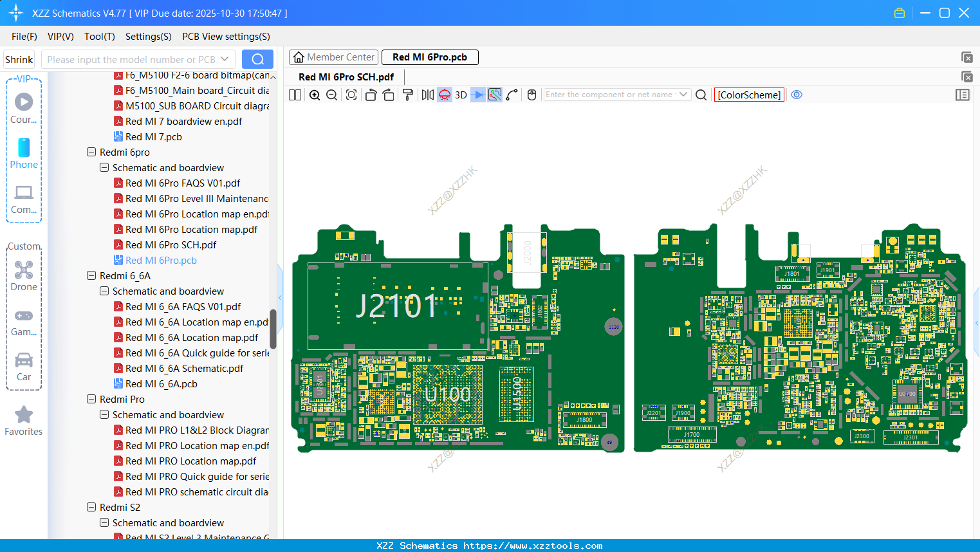This screenshot has width=980, height=552.
Task: Click the Shrink button
Action: 19,59
